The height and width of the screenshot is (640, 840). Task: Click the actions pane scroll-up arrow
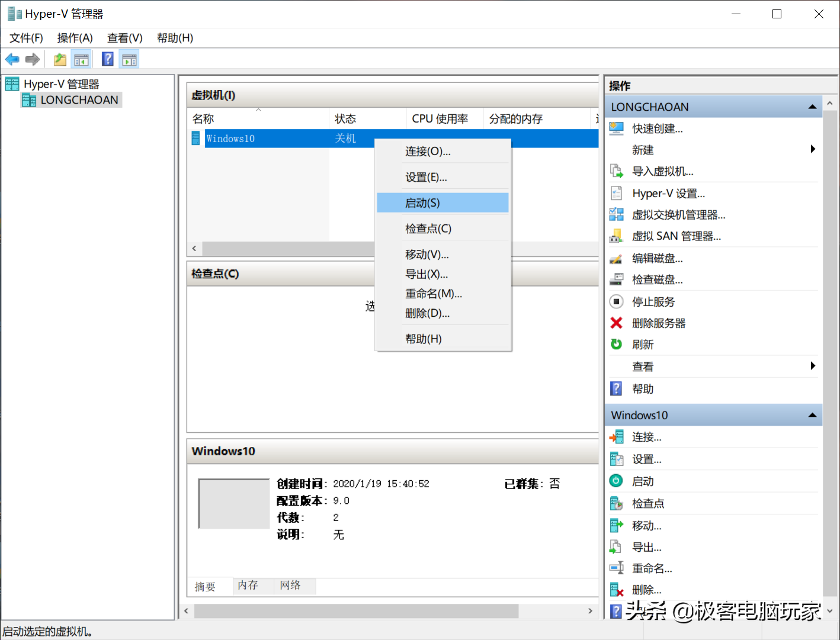coord(830,104)
